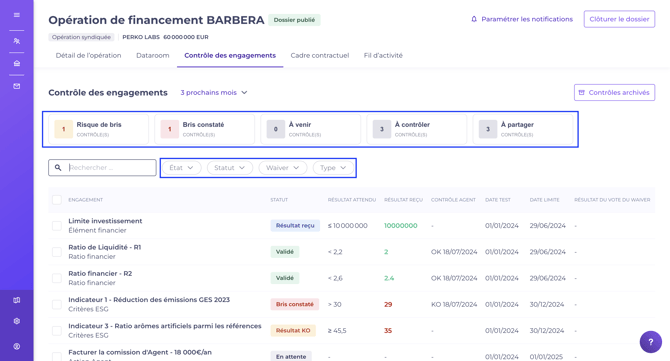Open the users icon in sidebar
The height and width of the screenshot is (361, 670).
pos(17,41)
